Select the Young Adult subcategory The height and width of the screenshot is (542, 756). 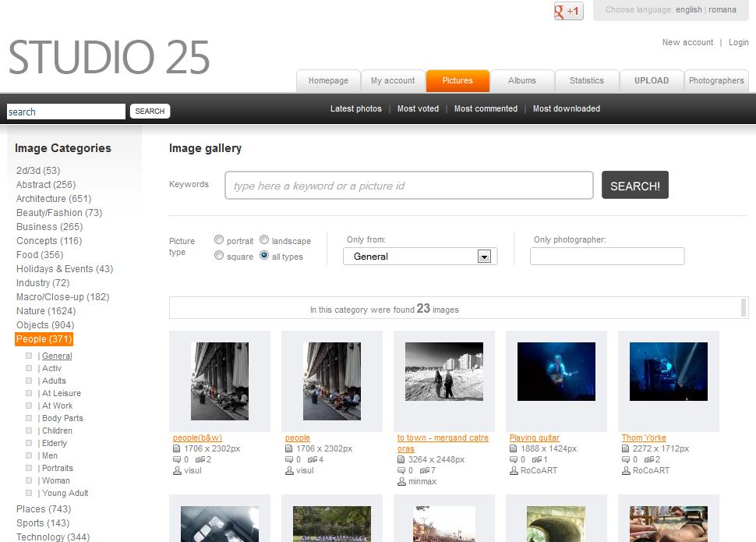tap(65, 493)
